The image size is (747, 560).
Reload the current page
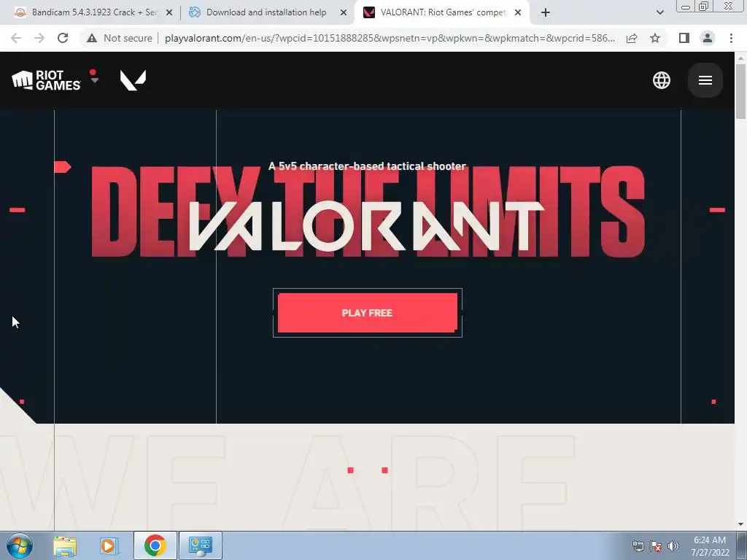(x=63, y=38)
